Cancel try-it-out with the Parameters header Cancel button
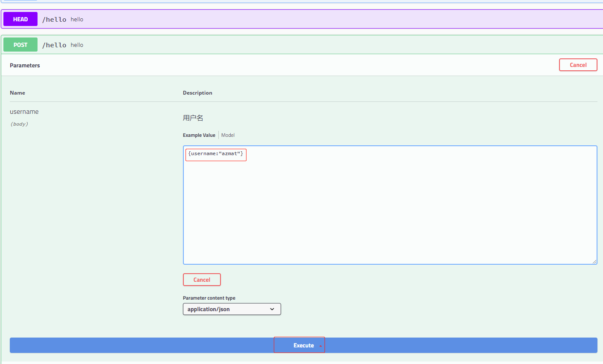This screenshot has height=364, width=603. [578, 65]
